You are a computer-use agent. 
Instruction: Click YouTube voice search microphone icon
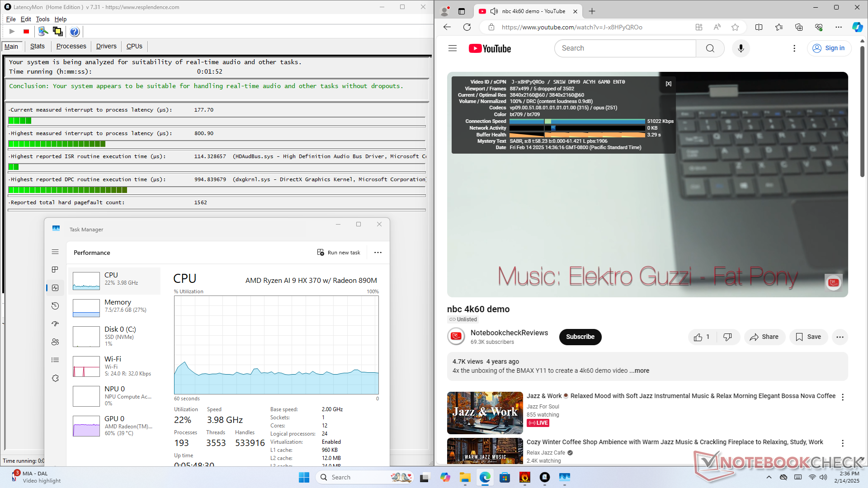click(741, 48)
